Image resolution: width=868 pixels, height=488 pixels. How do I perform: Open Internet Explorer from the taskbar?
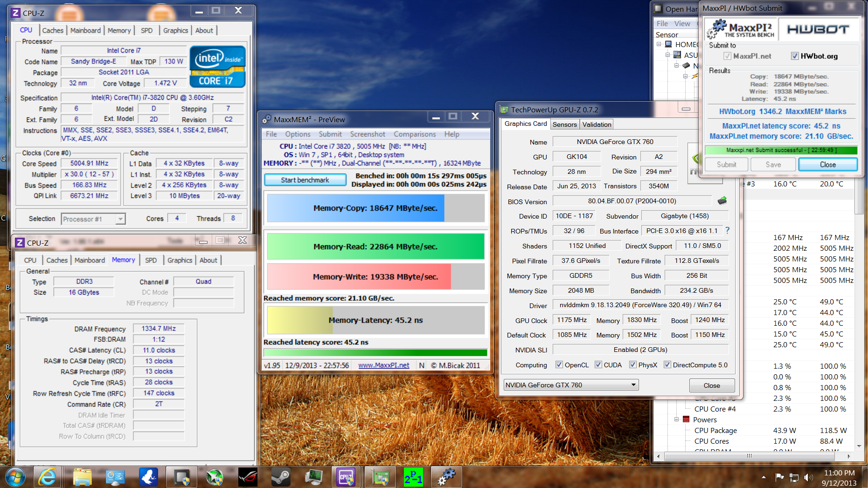(x=48, y=477)
